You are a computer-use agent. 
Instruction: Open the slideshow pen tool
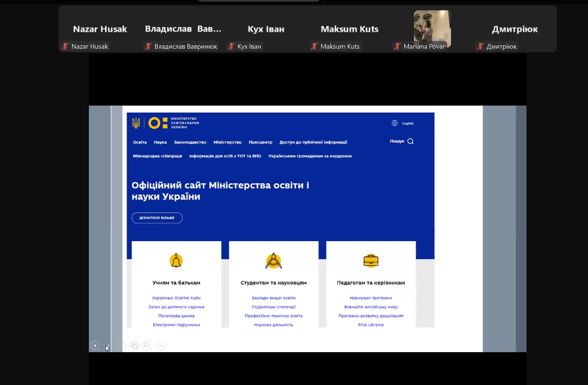pyautogui.click(x=122, y=346)
